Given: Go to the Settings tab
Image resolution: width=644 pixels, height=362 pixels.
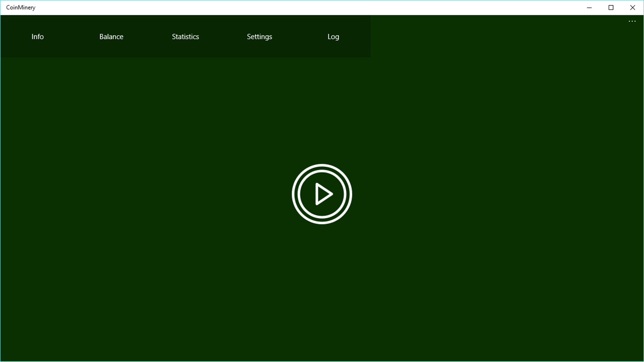Looking at the screenshot, I should 259,37.
